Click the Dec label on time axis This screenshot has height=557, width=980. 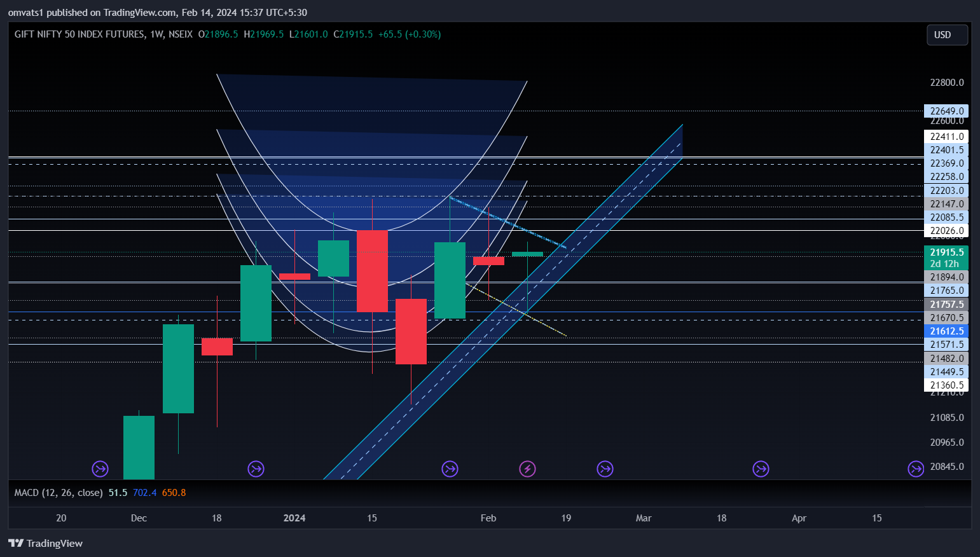pyautogui.click(x=139, y=518)
